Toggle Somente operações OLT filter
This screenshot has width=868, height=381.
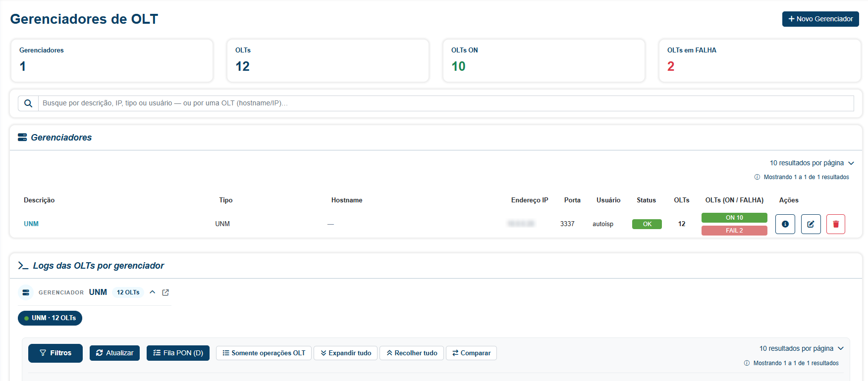click(264, 353)
